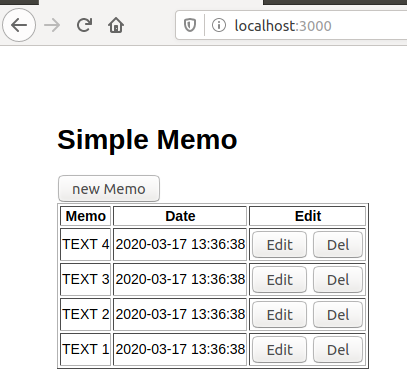407x392 pixels.
Task: Click the browser forward arrow
Action: [52, 25]
